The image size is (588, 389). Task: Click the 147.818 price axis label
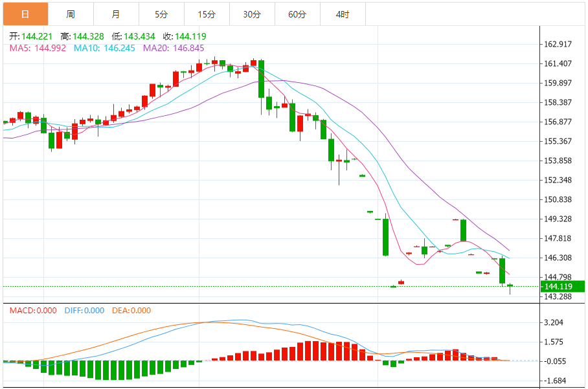(x=558, y=238)
